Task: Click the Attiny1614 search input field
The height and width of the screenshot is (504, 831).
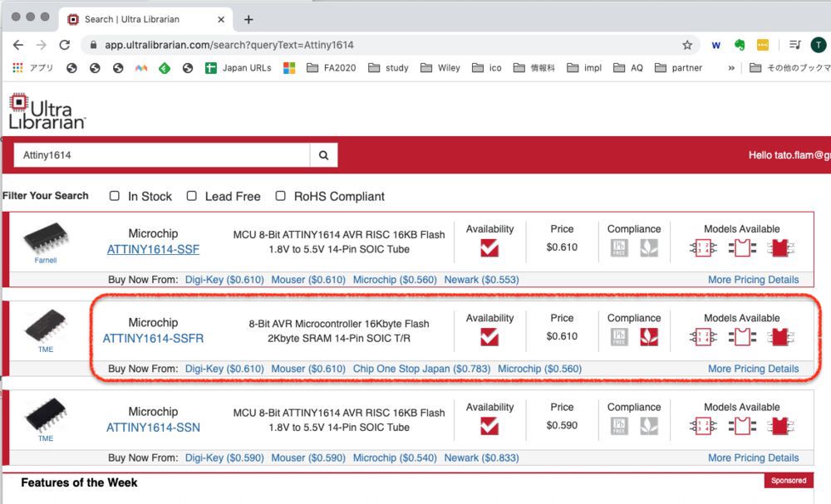Action: tap(162, 155)
